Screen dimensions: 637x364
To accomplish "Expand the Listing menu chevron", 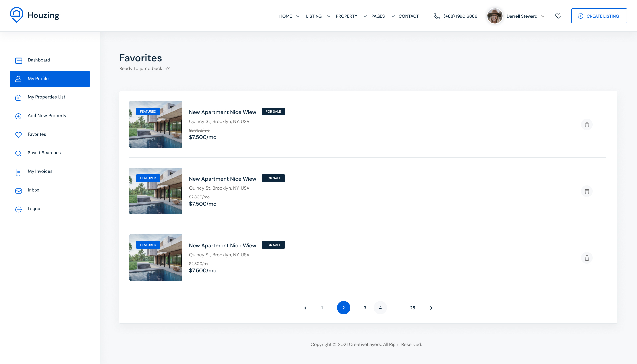I will tap(328, 16).
